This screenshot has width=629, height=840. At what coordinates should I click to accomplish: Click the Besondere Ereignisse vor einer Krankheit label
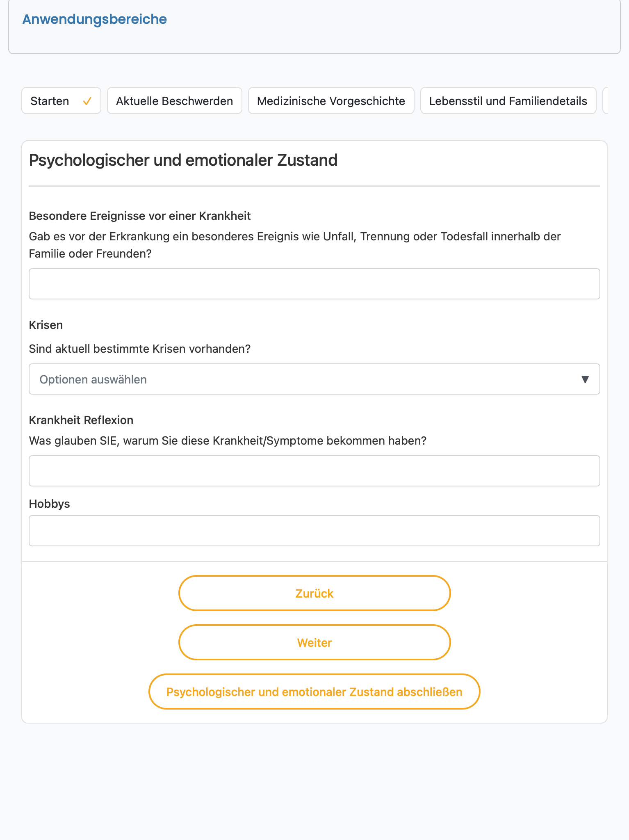click(x=140, y=216)
